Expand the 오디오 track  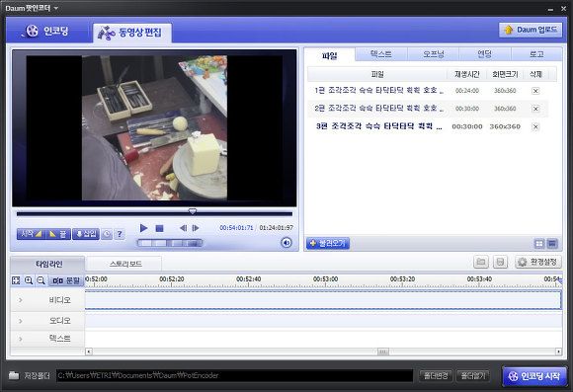click(21, 321)
